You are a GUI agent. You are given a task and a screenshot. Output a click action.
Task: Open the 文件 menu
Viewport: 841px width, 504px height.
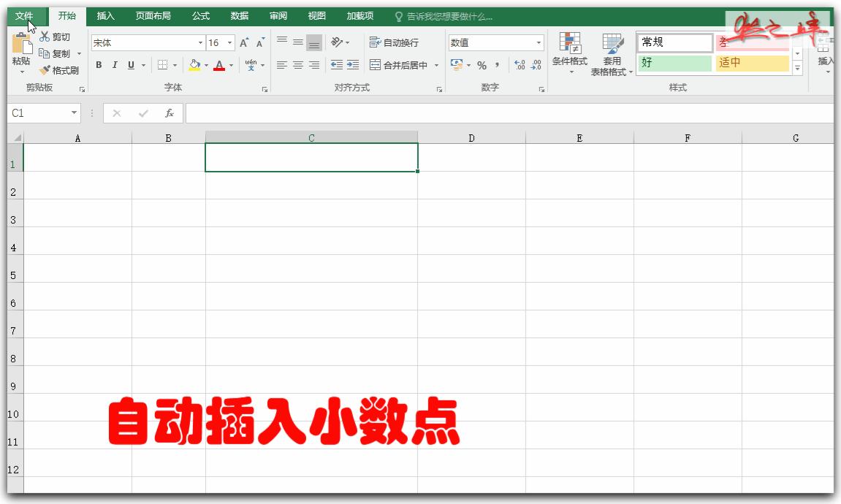[x=23, y=15]
